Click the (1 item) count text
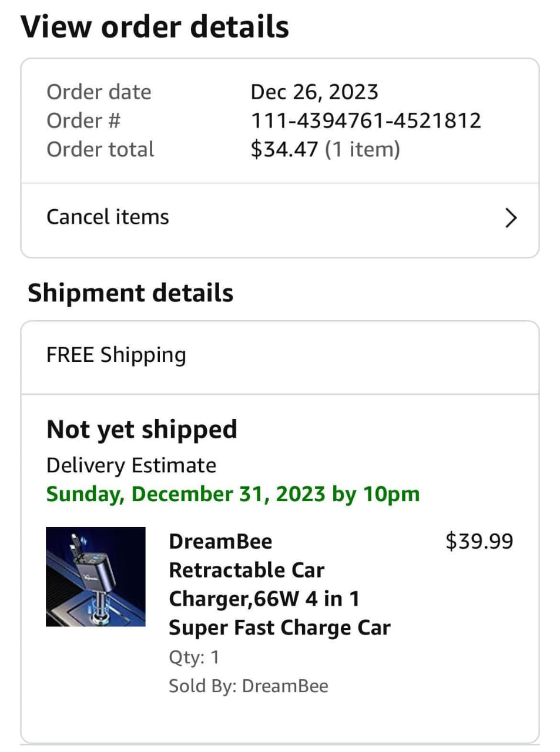This screenshot has width=560, height=752. tap(363, 149)
